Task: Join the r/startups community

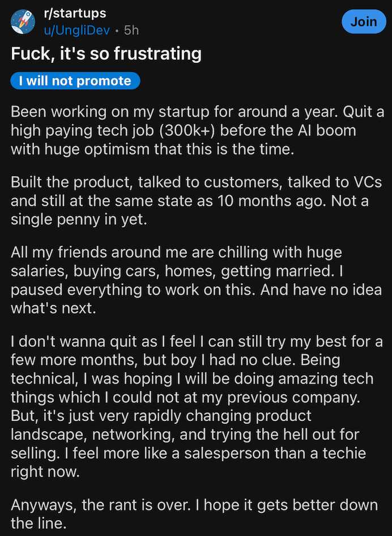Action: [x=363, y=22]
